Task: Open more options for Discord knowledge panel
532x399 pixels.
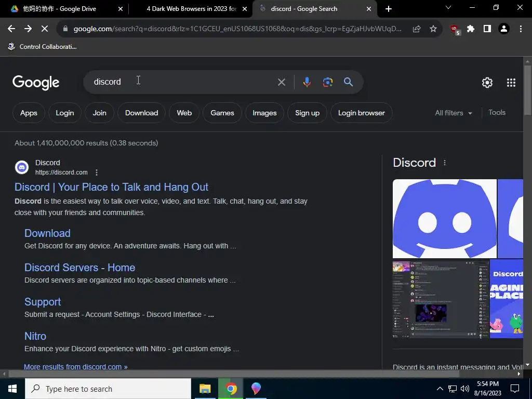Action: pos(445,163)
